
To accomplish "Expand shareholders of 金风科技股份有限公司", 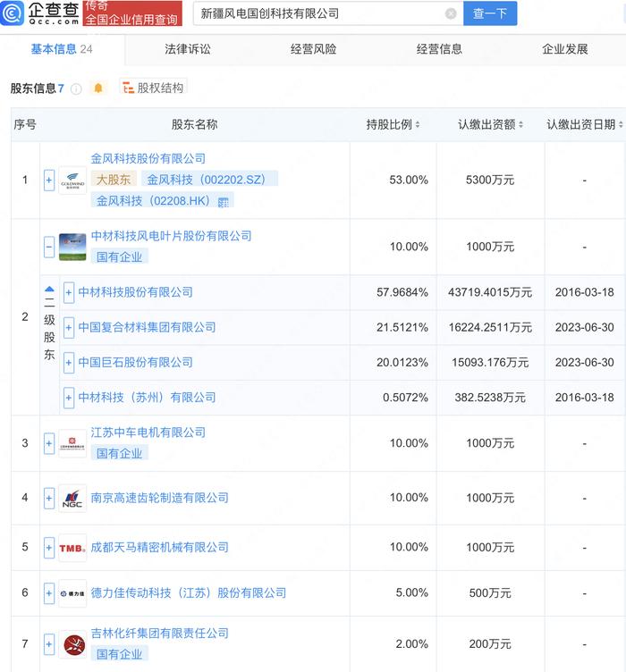I will click(49, 181).
